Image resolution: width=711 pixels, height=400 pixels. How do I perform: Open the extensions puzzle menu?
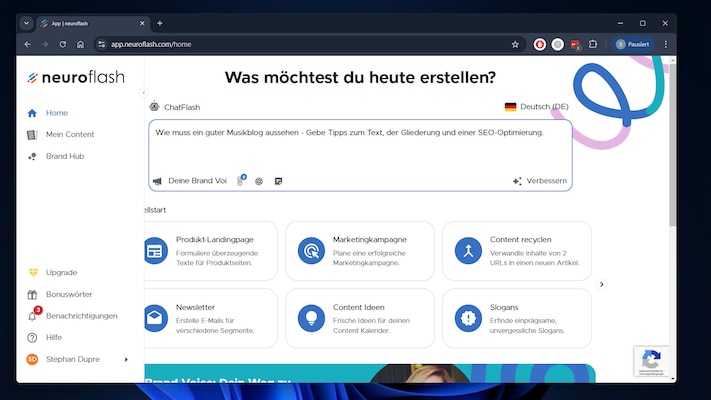[593, 44]
